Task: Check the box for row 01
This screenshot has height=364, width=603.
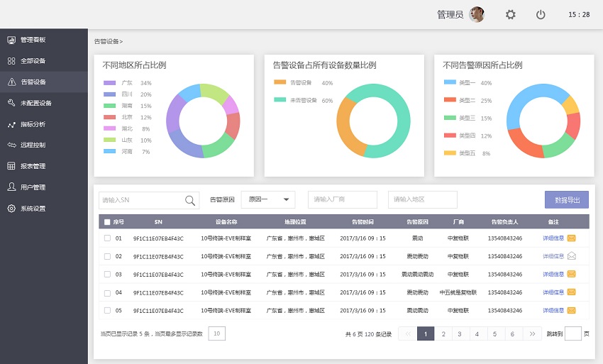Action: pos(107,238)
